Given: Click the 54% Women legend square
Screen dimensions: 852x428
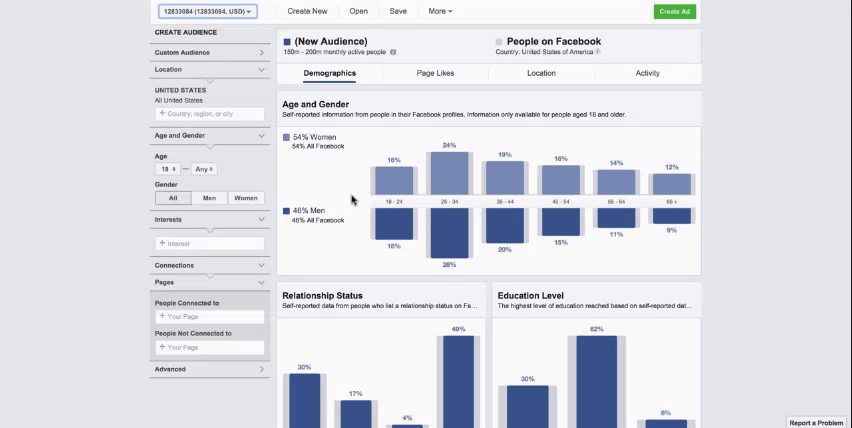Looking at the screenshot, I should [x=287, y=137].
